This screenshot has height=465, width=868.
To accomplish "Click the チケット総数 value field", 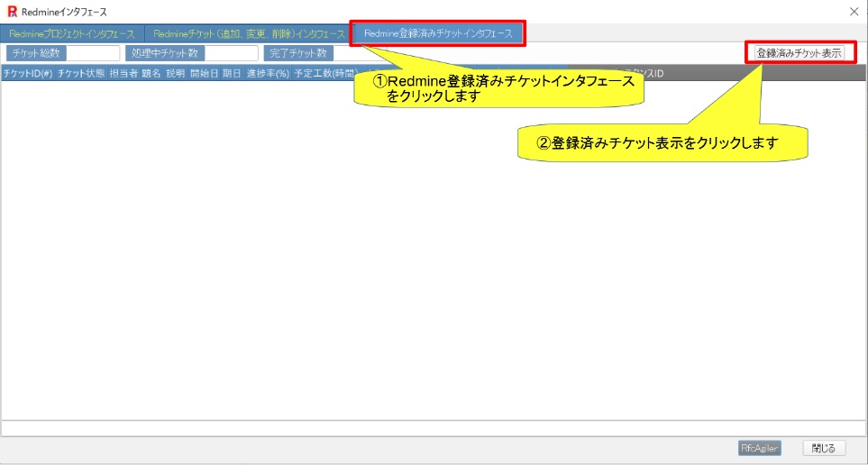I will point(93,53).
